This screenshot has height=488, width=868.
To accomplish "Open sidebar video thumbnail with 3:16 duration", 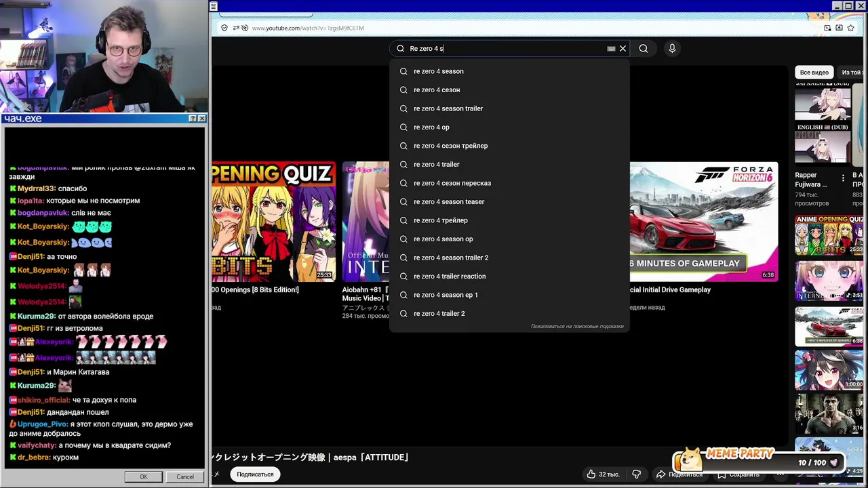I will (829, 413).
